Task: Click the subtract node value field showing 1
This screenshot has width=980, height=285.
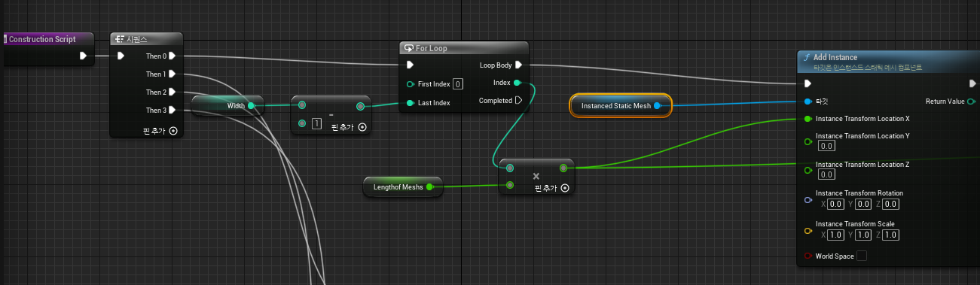Action: pos(316,123)
